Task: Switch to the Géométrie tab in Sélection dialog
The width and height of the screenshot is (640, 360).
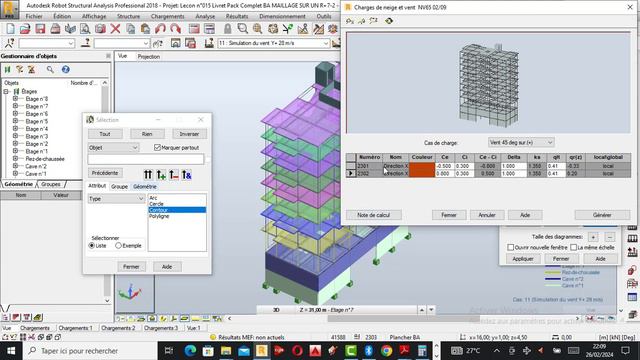Action: [x=145, y=187]
